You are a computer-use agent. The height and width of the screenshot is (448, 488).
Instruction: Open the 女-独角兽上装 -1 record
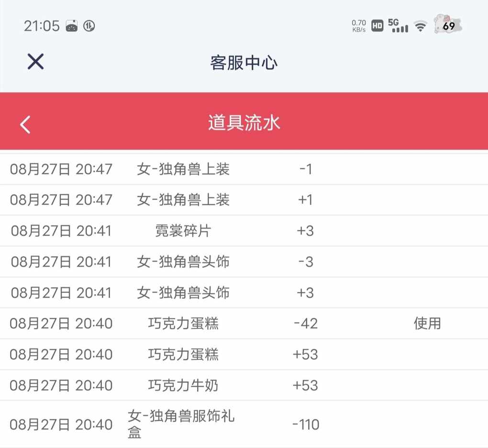click(x=244, y=169)
